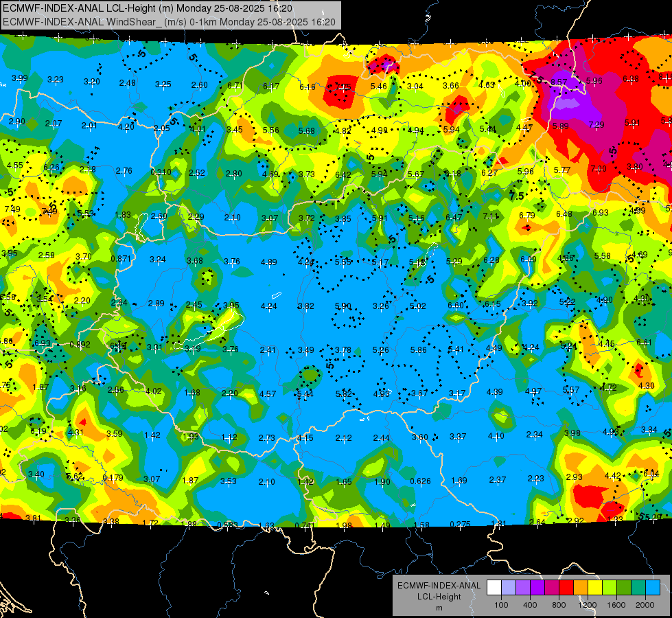672x618 pixels.
Task: Click the 0.741 value at the bottom edge
Action: click(305, 525)
